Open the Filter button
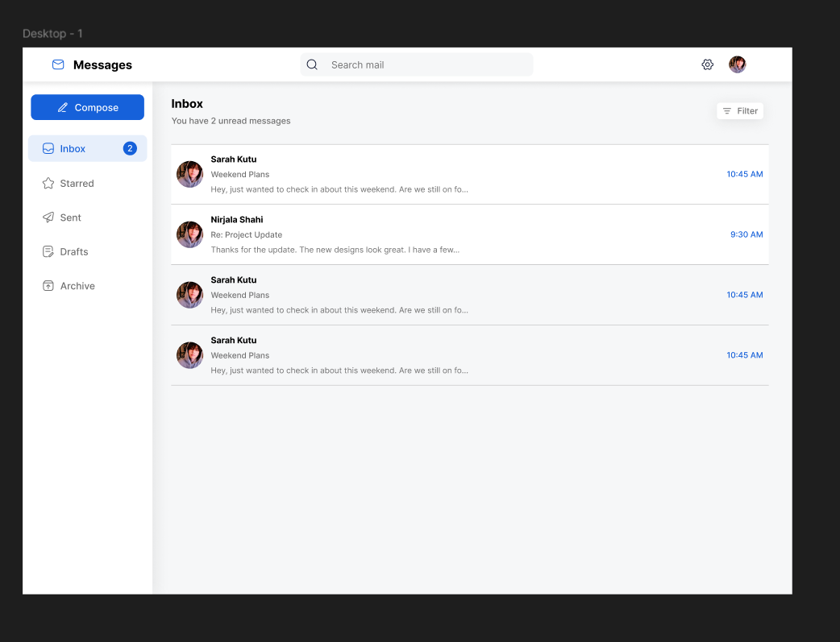 point(740,111)
